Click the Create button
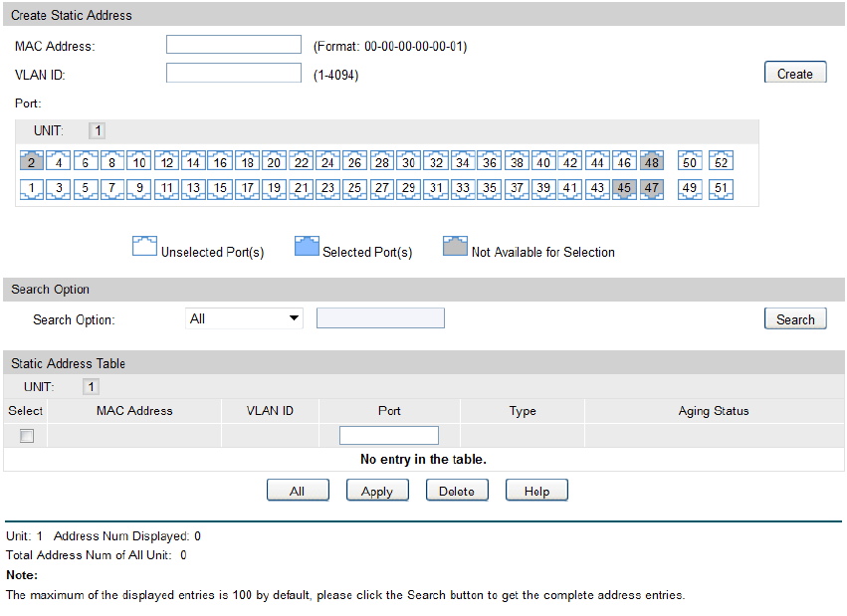 [795, 73]
